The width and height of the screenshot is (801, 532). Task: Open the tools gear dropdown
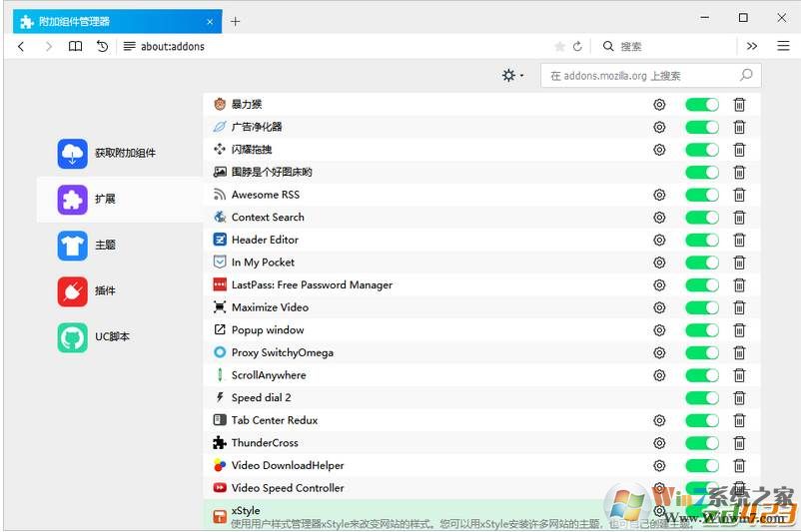pos(512,76)
